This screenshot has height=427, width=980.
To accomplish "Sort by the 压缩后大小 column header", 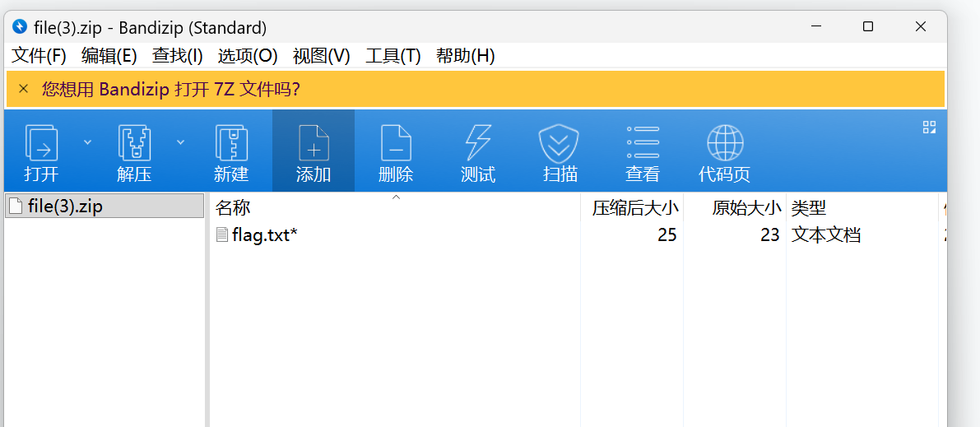I will 632,207.
